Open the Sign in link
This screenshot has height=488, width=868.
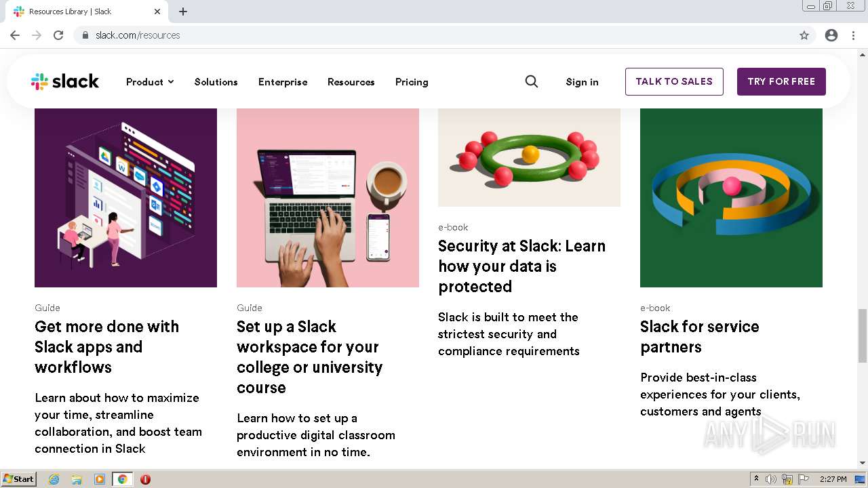click(x=582, y=82)
